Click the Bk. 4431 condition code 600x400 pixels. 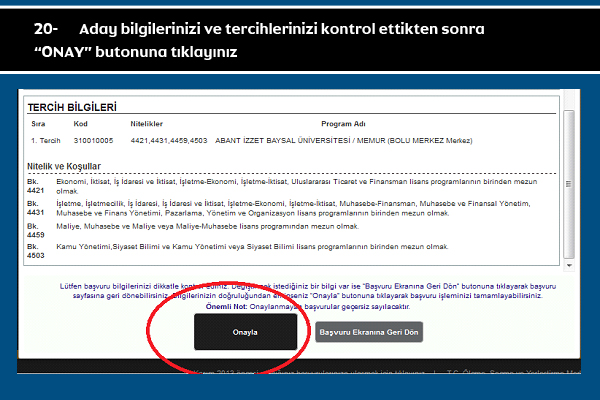[35, 207]
